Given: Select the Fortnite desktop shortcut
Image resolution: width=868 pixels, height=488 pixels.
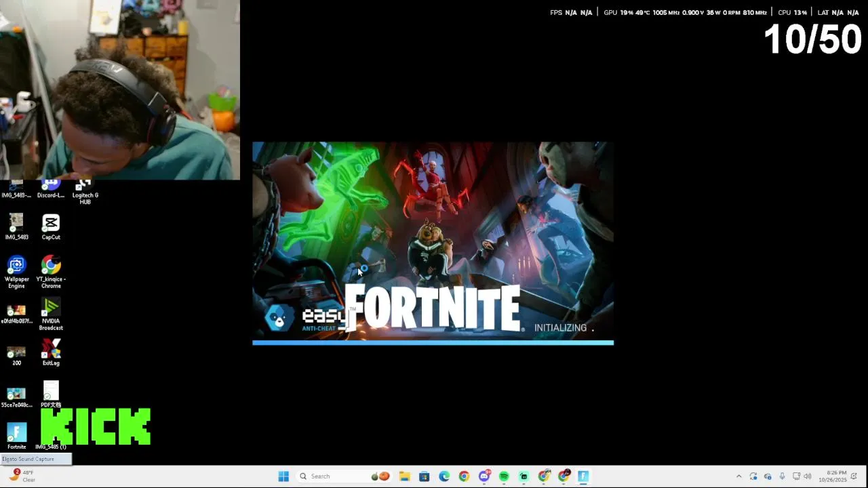Looking at the screenshot, I should tap(16, 437).
